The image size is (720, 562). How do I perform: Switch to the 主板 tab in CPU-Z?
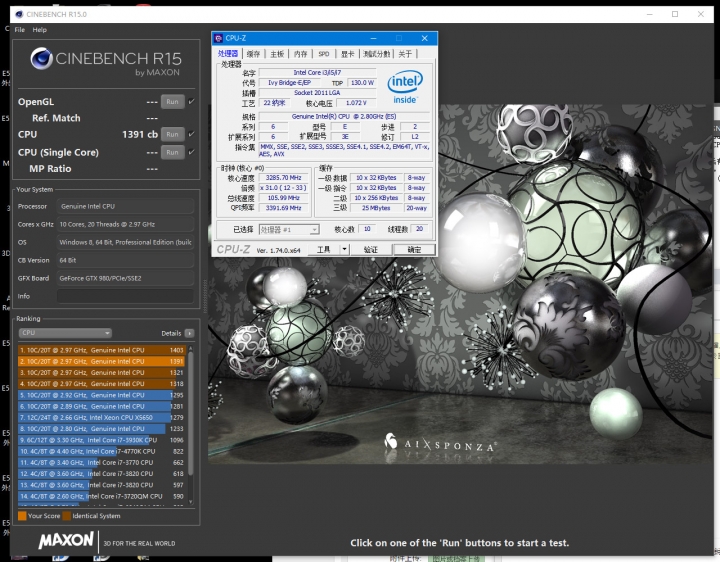(x=277, y=54)
